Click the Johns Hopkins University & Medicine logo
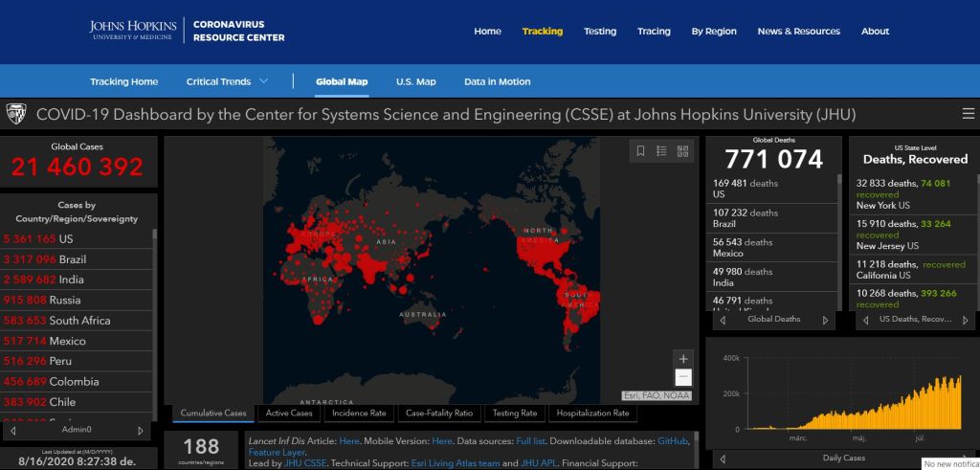The image size is (980, 470). click(133, 30)
